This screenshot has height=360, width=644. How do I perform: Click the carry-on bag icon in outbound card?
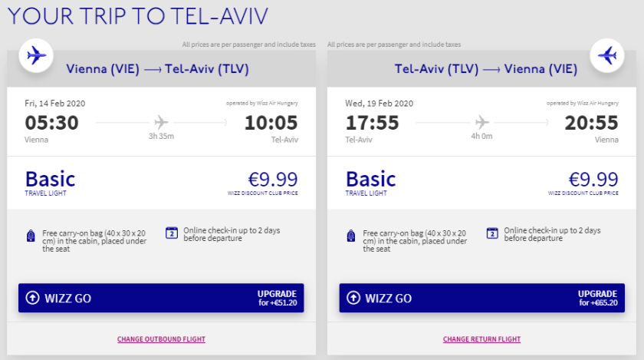point(31,236)
